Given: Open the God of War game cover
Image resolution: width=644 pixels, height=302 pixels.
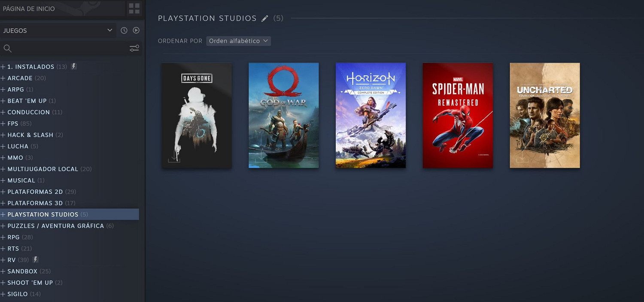Looking at the screenshot, I should (x=283, y=115).
